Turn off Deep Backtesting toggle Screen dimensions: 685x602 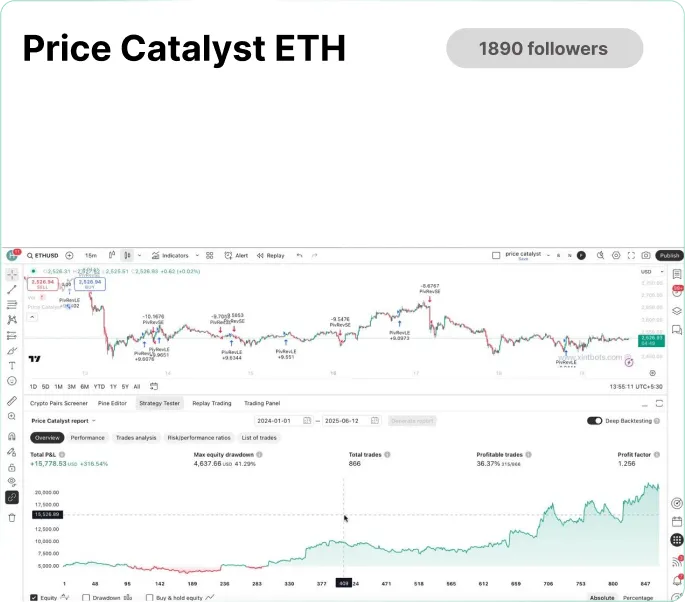point(594,421)
